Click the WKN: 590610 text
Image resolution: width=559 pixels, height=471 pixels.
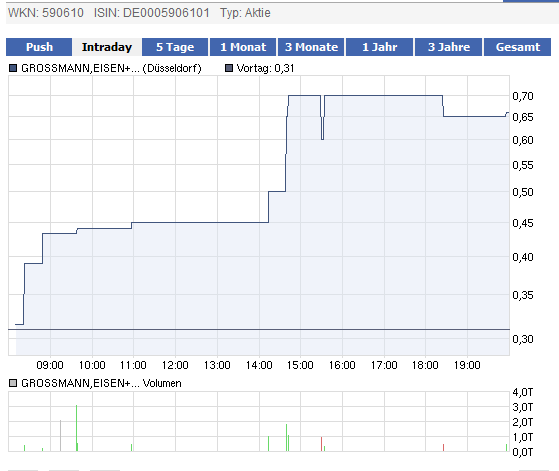46,13
